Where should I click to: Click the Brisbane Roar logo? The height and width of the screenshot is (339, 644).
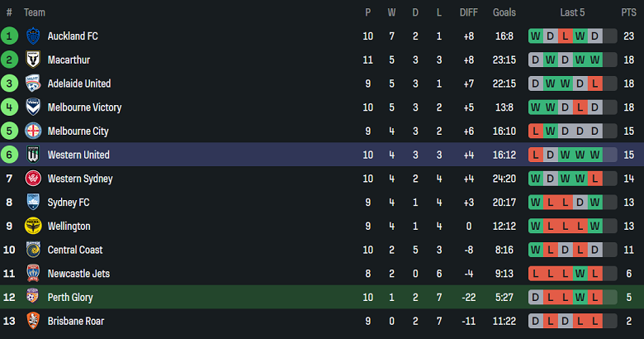(33, 321)
